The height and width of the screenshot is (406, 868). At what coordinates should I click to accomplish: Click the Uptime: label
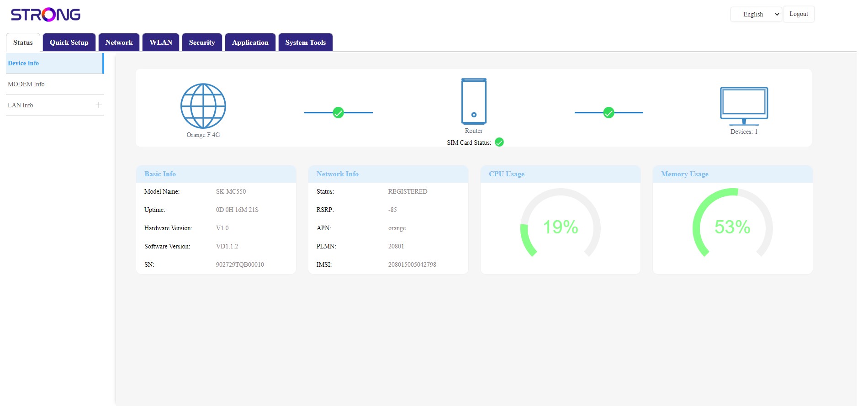point(154,210)
